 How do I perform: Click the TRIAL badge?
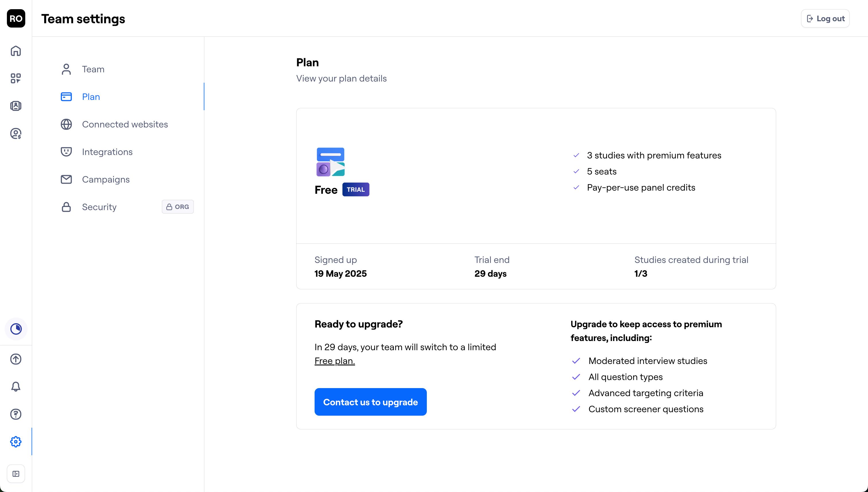356,189
